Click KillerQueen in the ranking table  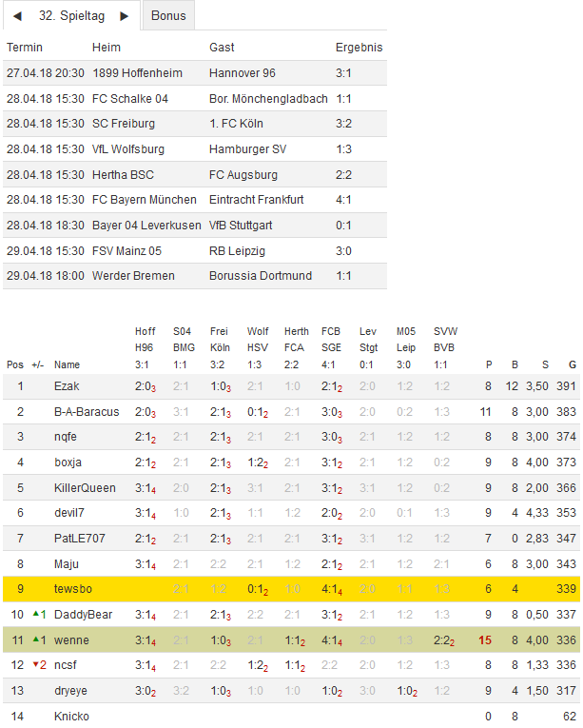pyautogui.click(x=85, y=488)
